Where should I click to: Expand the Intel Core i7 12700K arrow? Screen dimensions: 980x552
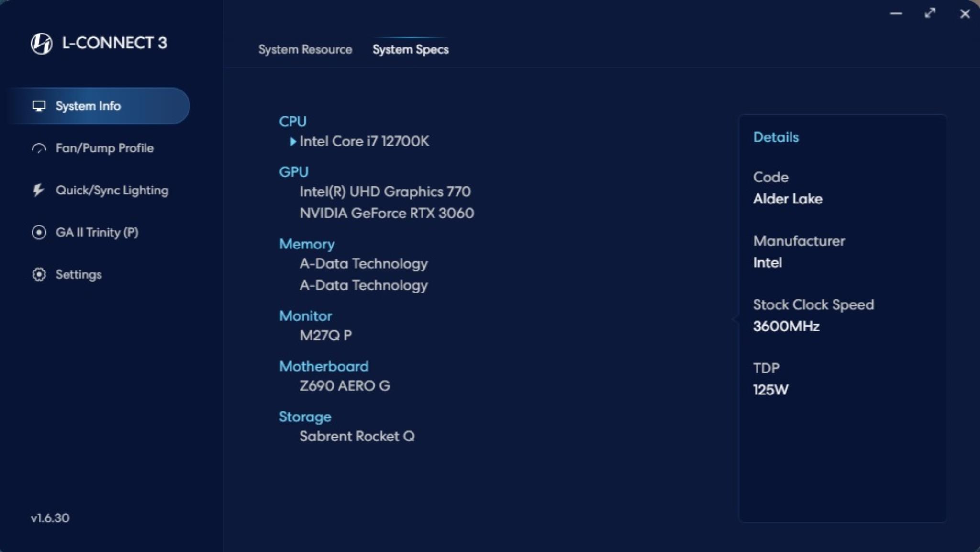pyautogui.click(x=293, y=141)
